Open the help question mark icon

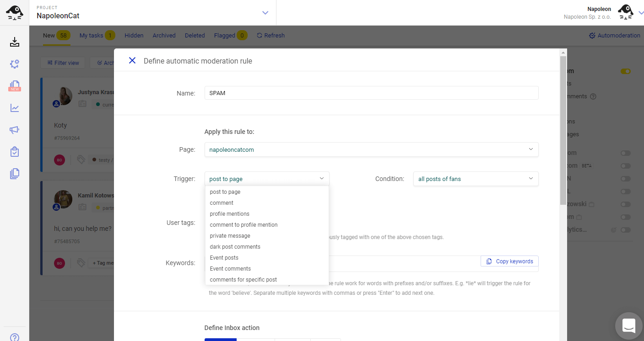(x=15, y=338)
